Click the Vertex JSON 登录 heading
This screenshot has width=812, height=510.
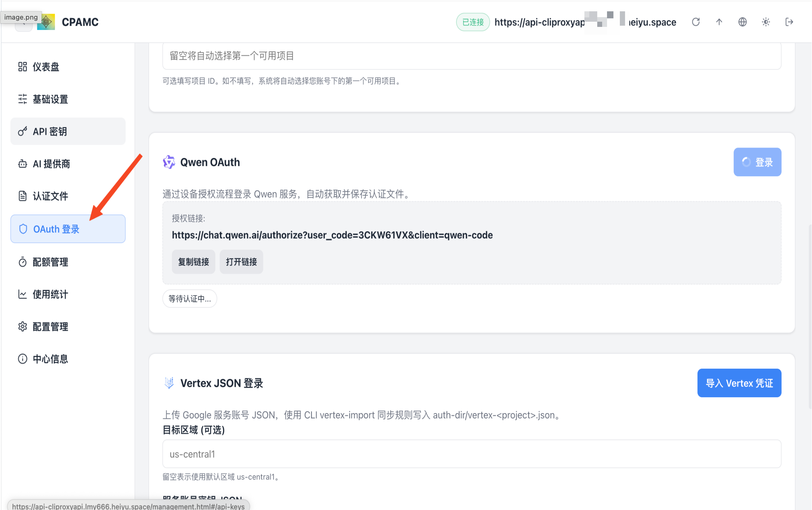point(222,383)
